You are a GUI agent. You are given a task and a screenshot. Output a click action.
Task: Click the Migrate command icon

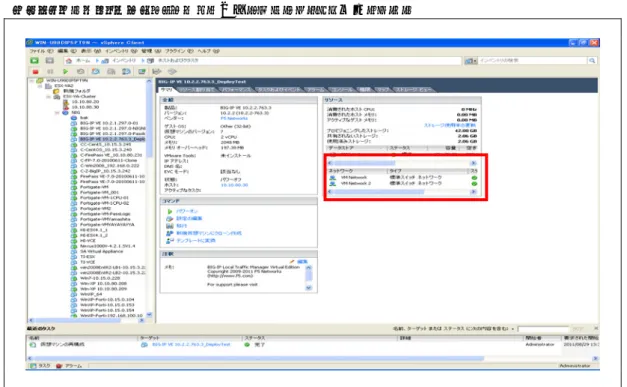pyautogui.click(x=170, y=226)
